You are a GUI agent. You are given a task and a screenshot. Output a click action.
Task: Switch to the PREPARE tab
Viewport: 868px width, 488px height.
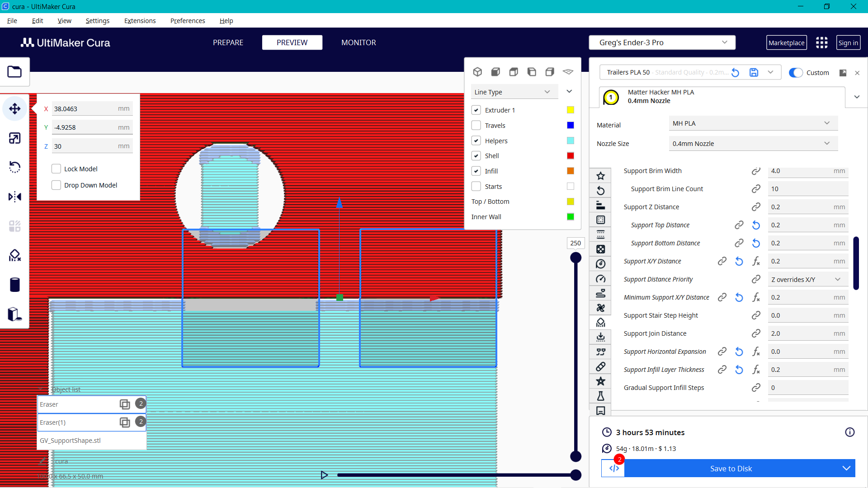click(x=228, y=42)
